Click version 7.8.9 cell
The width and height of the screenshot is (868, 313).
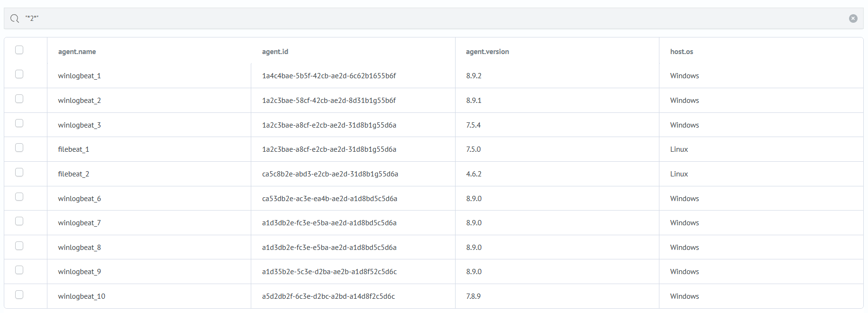point(473,296)
